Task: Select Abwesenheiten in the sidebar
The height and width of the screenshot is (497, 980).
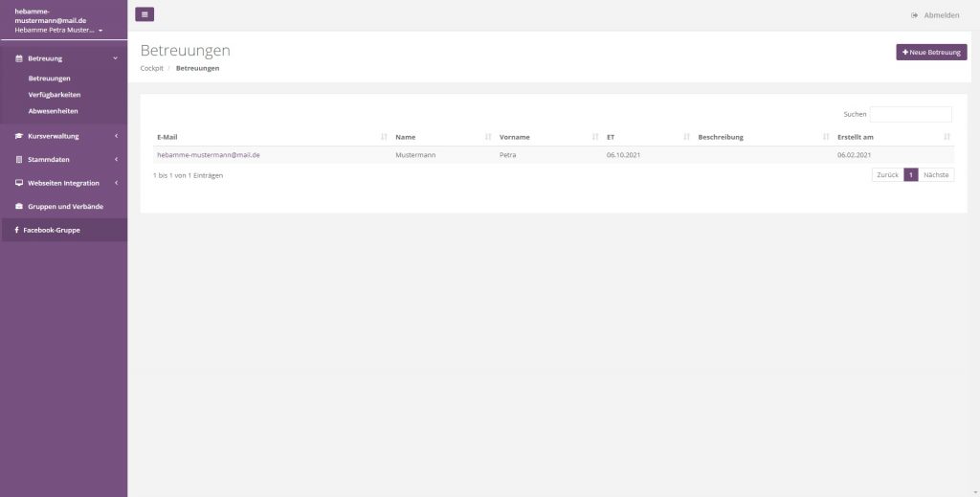Action: tap(54, 111)
